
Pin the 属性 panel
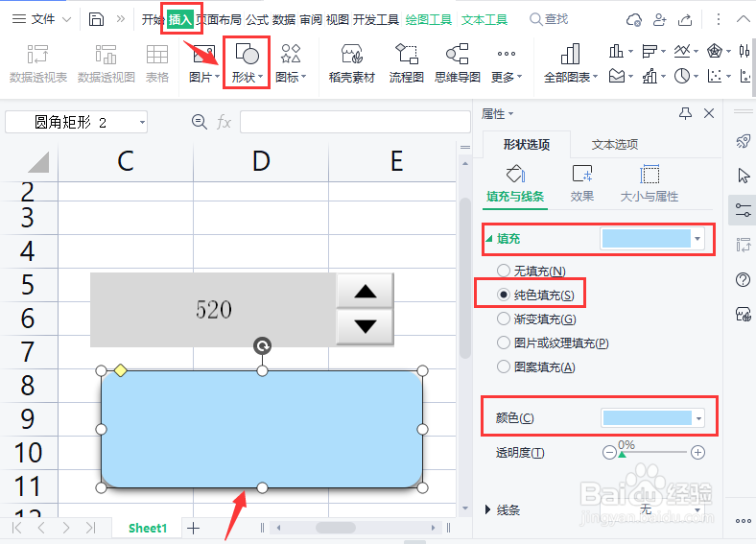pos(685,114)
